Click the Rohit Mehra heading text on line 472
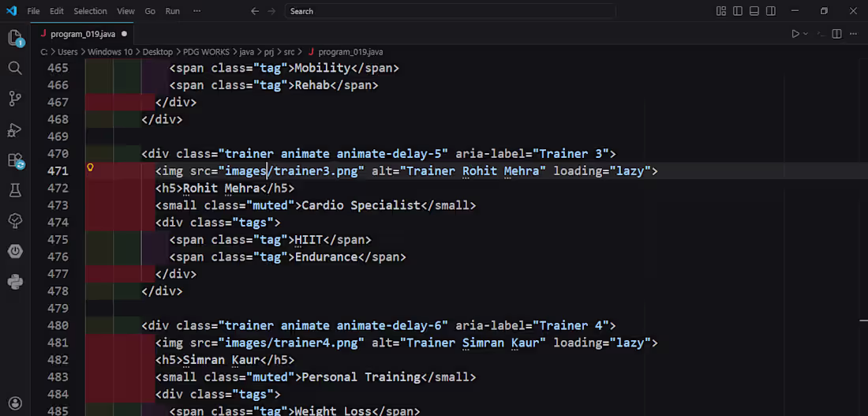Viewport: 868px width, 416px height. [222, 189]
